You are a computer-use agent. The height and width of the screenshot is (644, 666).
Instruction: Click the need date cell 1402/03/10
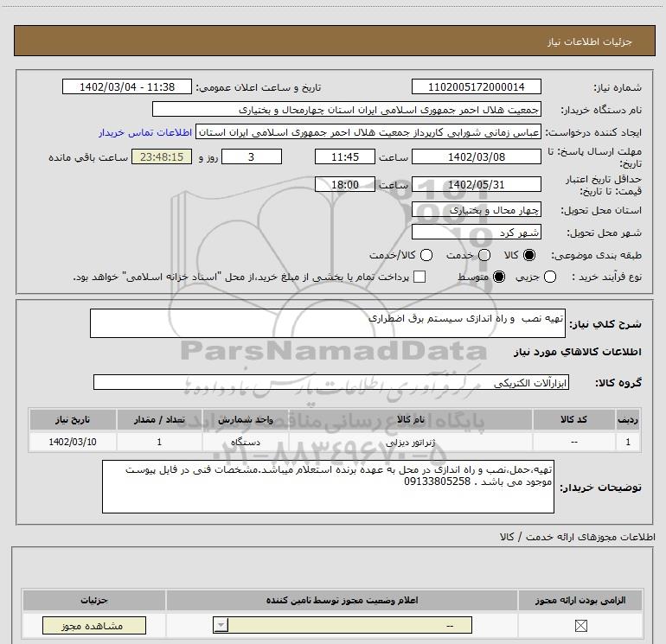(73, 442)
